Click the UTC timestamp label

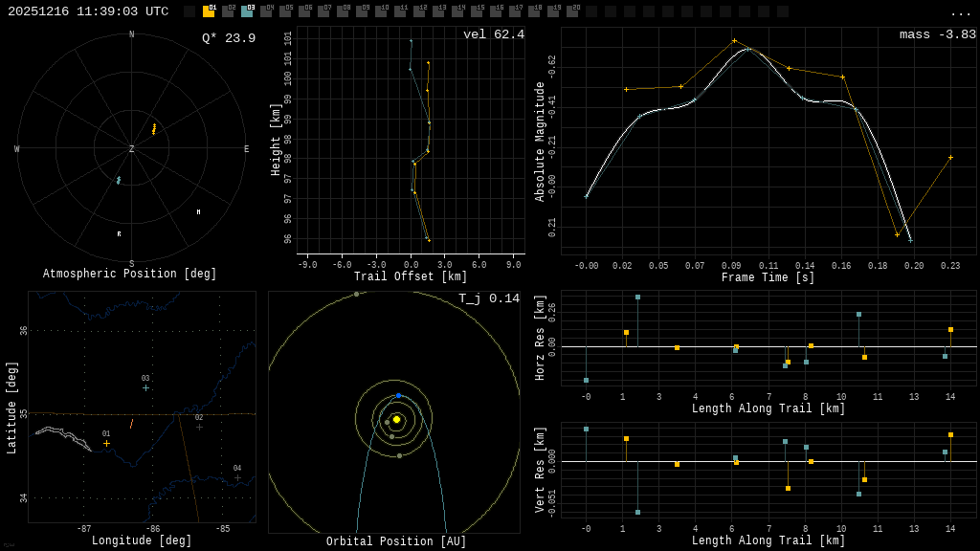click(x=88, y=11)
